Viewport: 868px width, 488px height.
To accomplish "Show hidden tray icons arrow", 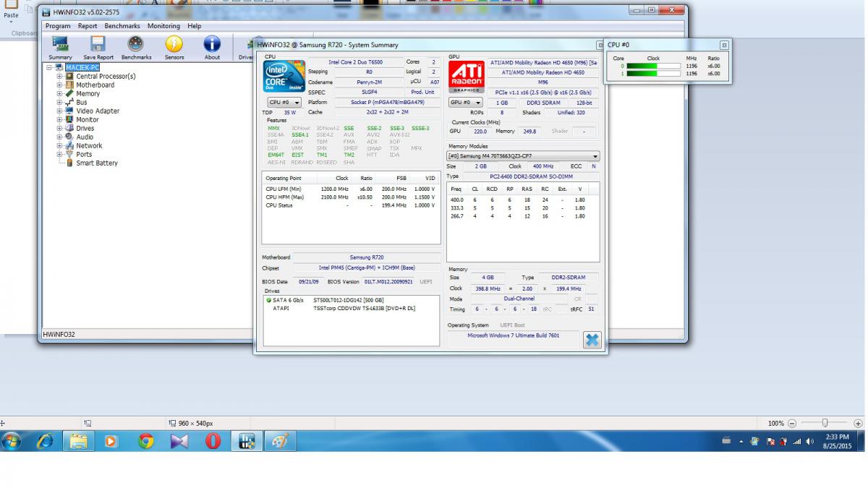I will coord(741,441).
